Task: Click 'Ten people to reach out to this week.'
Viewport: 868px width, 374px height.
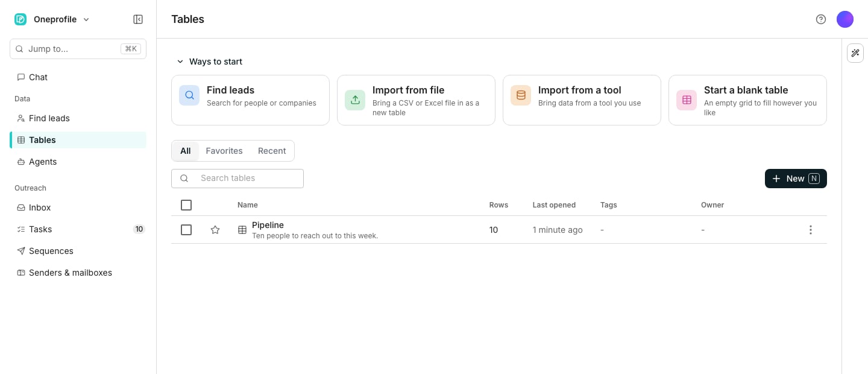Action: tap(315, 236)
